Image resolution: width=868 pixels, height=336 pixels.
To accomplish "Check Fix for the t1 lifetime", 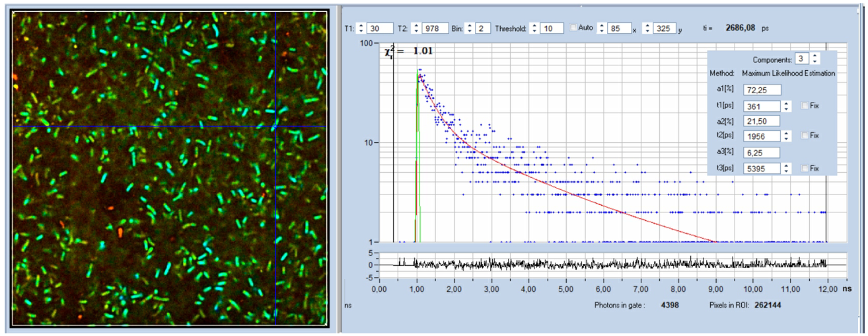I will coord(804,106).
